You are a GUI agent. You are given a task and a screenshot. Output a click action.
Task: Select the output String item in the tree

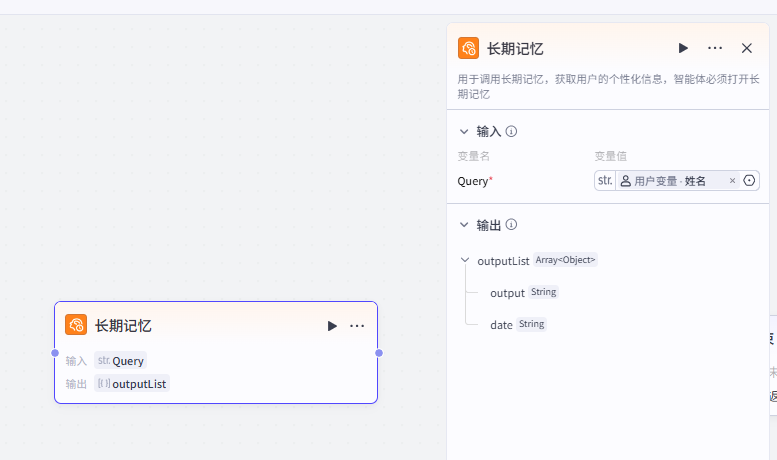click(x=508, y=293)
